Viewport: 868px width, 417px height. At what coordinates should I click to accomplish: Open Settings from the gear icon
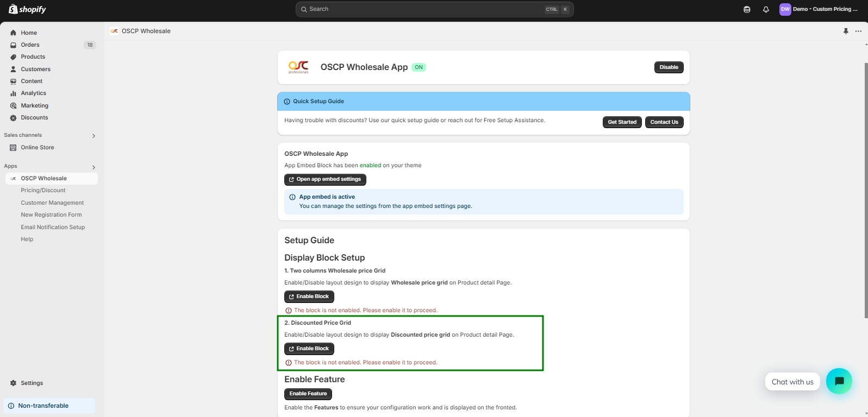click(14, 383)
